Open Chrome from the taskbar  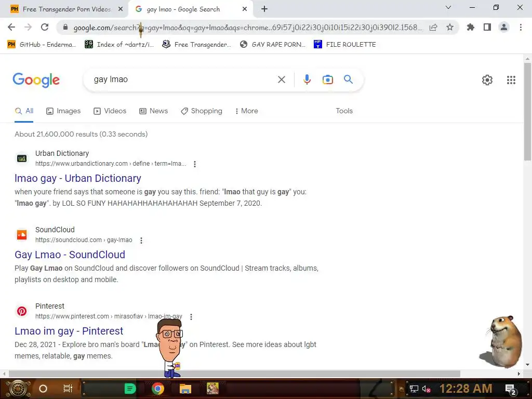click(x=158, y=389)
